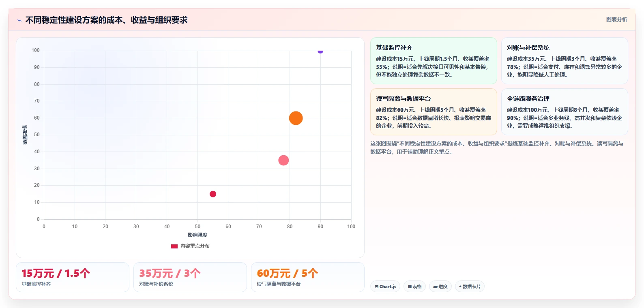Click the chart summary paragraph starting 这张图围绕

tap(497, 148)
